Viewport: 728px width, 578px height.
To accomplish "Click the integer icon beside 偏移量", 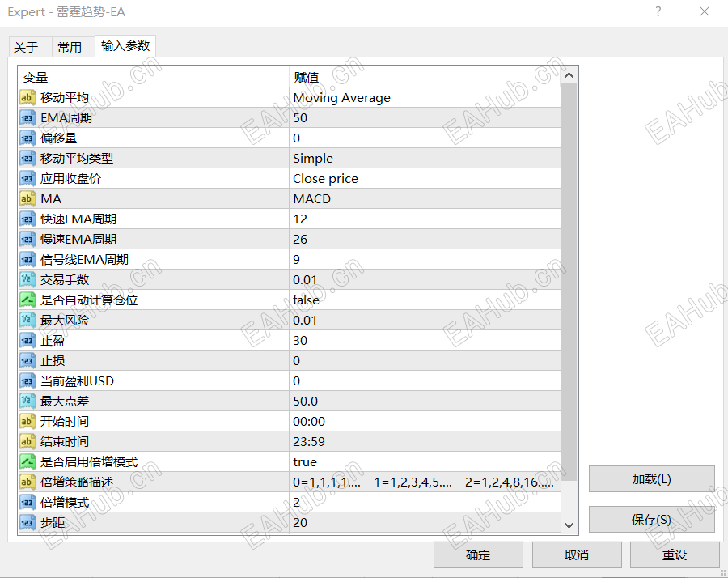I will click(28, 138).
